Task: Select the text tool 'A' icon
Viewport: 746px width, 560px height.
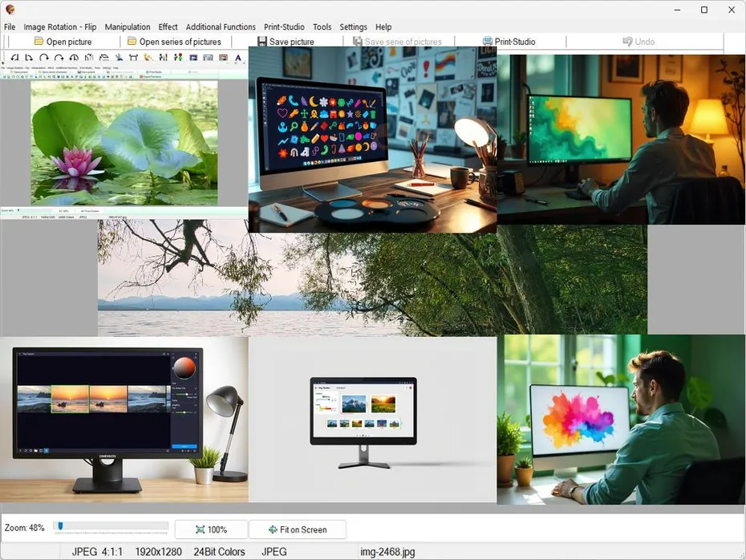Action: pyautogui.click(x=238, y=58)
